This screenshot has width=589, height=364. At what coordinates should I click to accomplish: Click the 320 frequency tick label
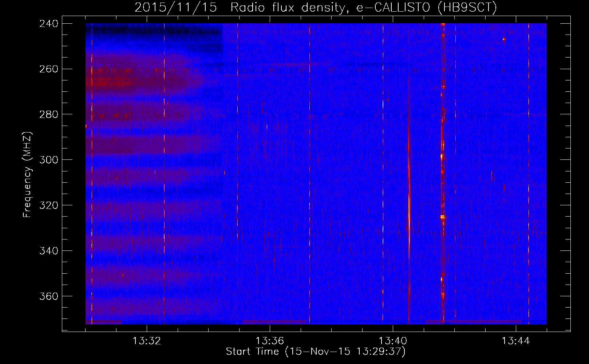pos(49,206)
